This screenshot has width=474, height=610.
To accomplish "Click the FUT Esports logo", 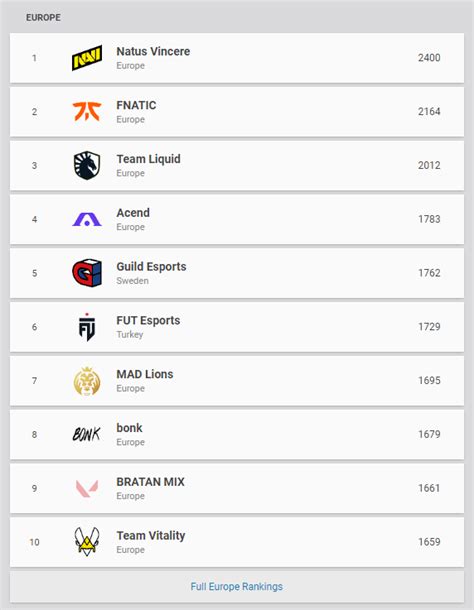I will click(87, 327).
